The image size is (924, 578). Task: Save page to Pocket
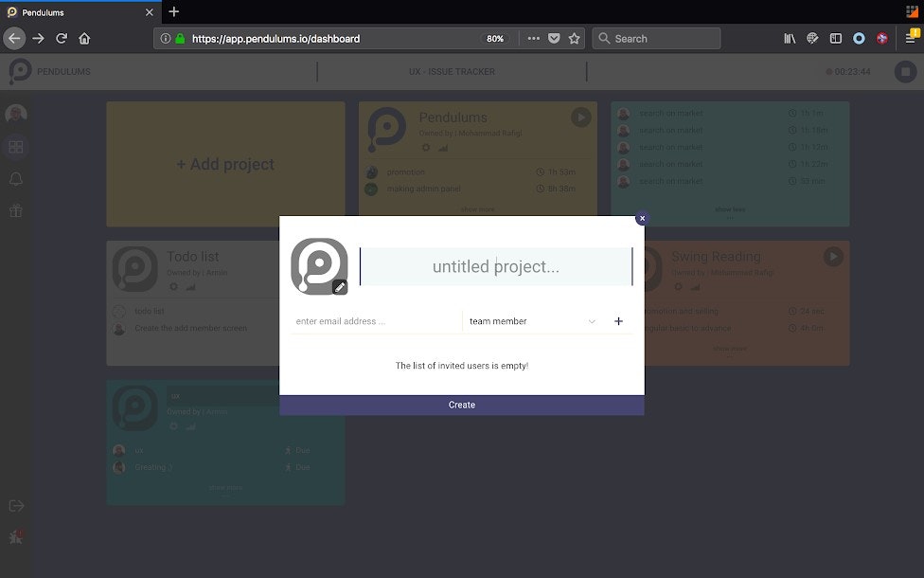coord(554,38)
